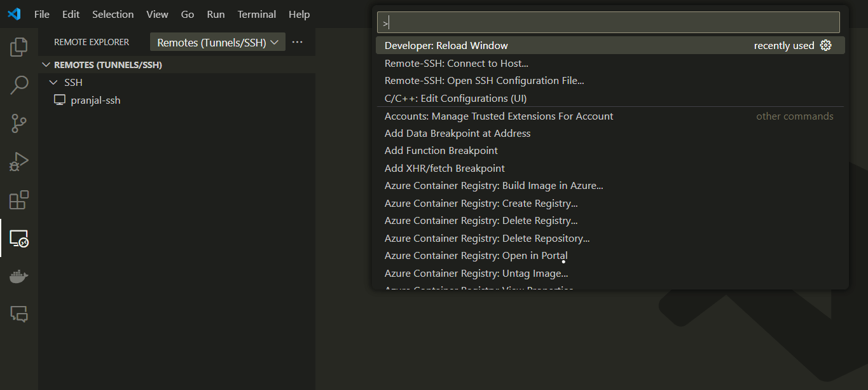
Task: Choose Remote-SSH: Open SSH Configuration File
Action: point(484,81)
